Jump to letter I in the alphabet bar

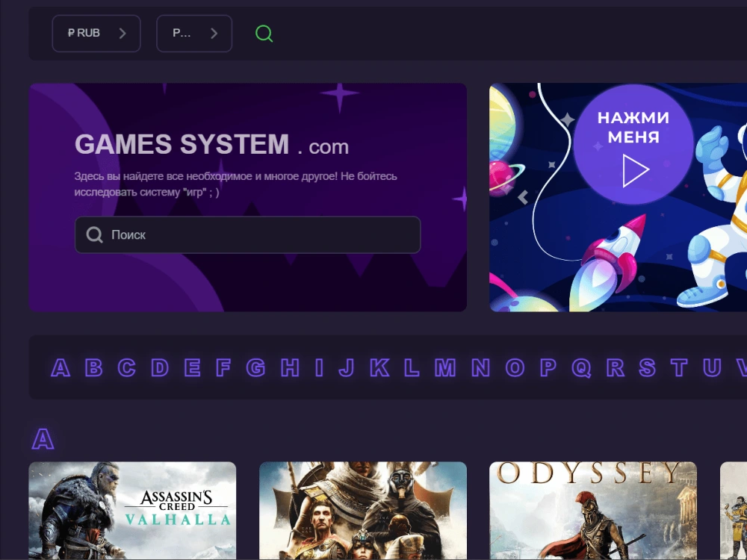[x=319, y=367]
